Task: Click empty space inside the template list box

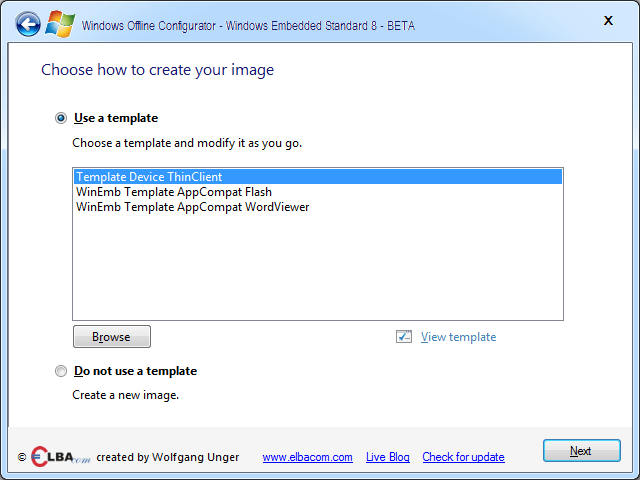Action: click(318, 267)
